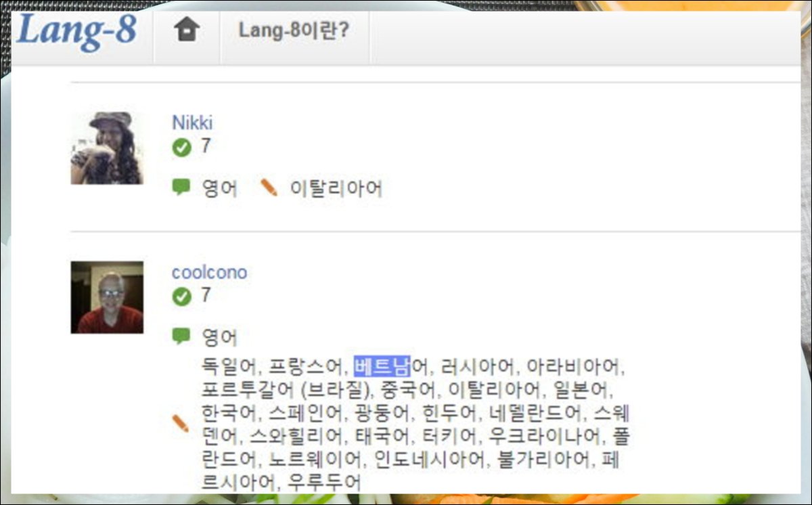
Task: Click the orange pencil icon beside 이탈리아어
Action: (x=269, y=188)
